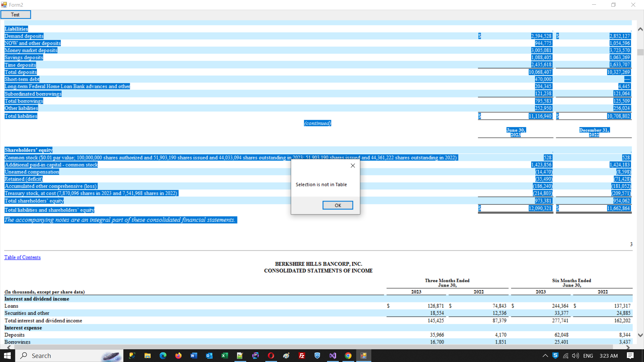Click the 'Total deposits' row label
This screenshot has height=362, width=644.
click(x=20, y=72)
